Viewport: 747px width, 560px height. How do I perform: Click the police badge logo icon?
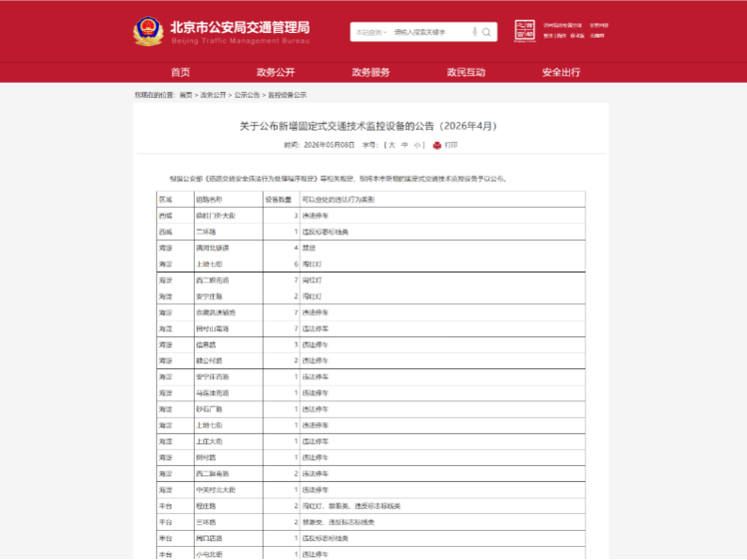(148, 31)
